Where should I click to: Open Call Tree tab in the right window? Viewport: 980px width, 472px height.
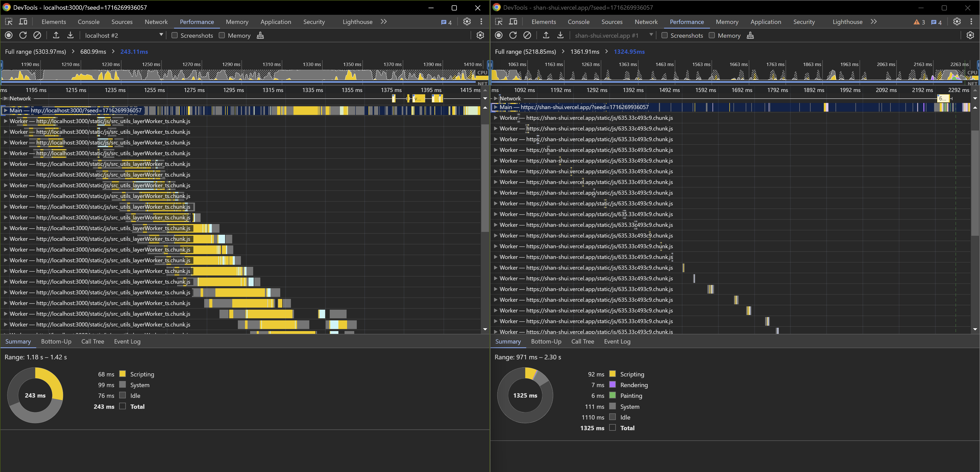[582, 341]
